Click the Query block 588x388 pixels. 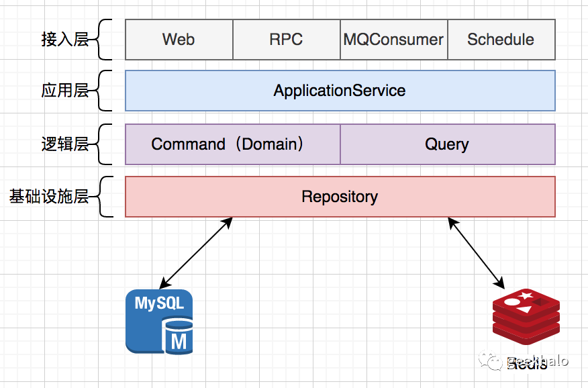[448, 144]
